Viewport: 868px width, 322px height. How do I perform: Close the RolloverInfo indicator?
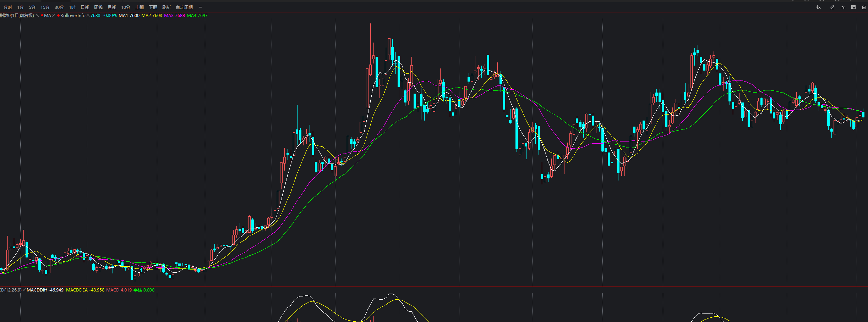[88, 16]
